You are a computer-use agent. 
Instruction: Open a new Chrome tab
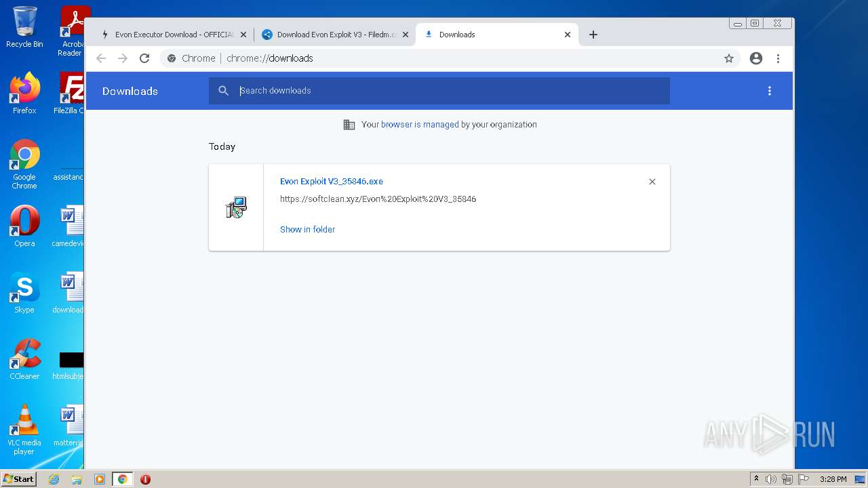click(593, 35)
